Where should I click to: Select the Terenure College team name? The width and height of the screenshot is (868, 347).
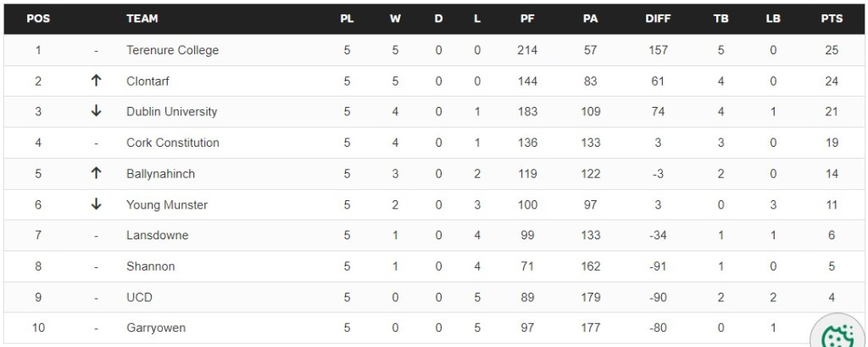tap(172, 50)
